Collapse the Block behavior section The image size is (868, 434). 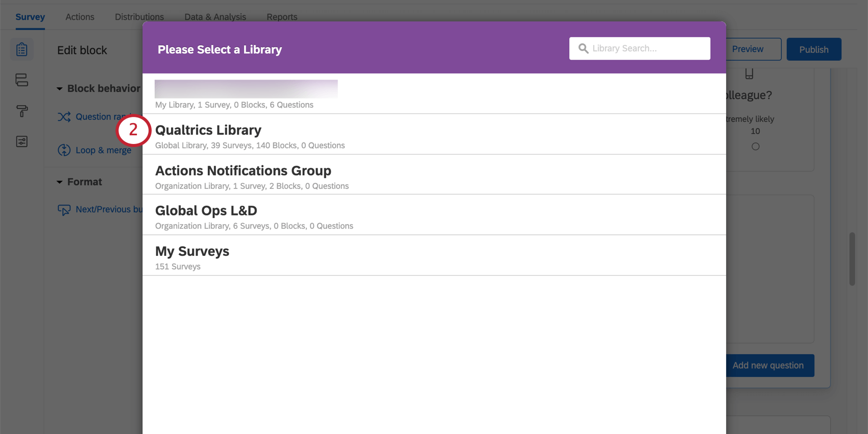60,89
